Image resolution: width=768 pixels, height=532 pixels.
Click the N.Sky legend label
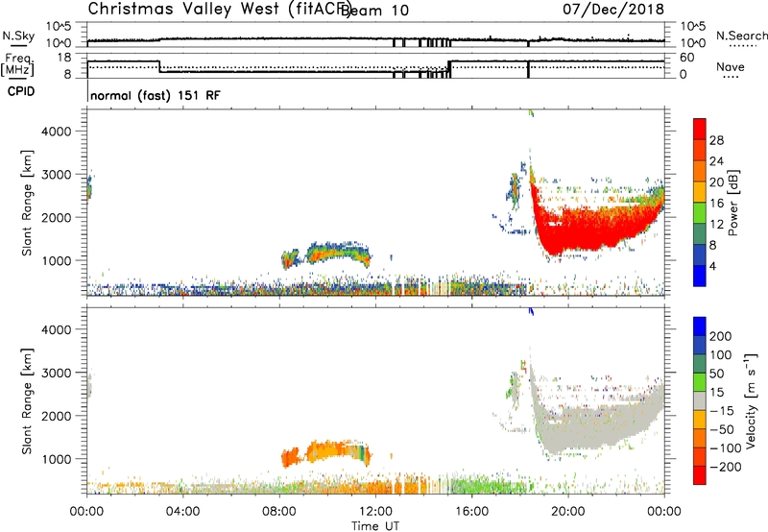point(18,36)
